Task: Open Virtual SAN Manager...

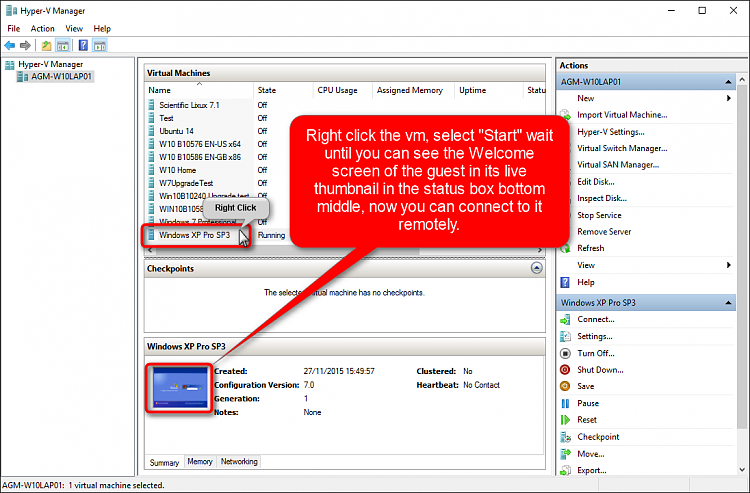Action: [618, 165]
